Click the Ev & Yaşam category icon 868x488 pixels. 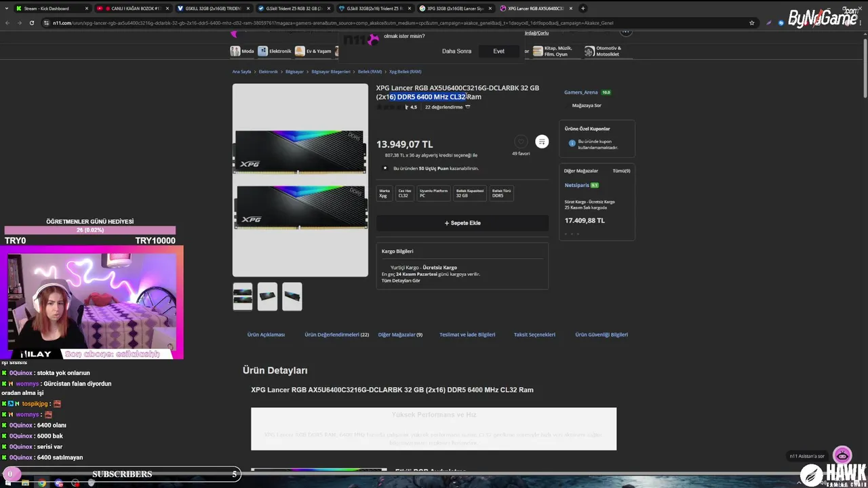300,51
